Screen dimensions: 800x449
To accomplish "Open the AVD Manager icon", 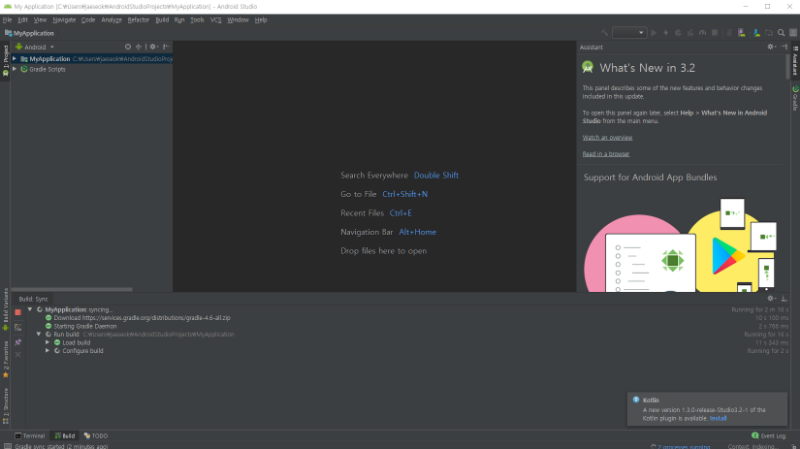I will [742, 33].
